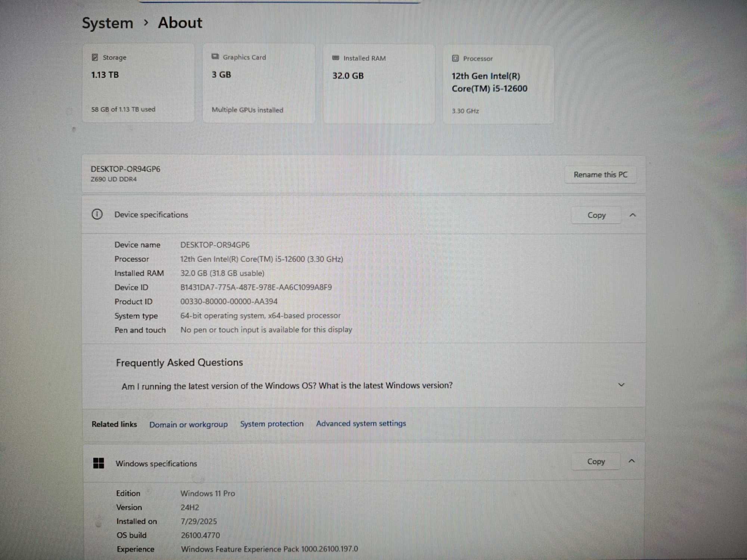Image resolution: width=747 pixels, height=560 pixels.
Task: Collapse the Device specifications section
Action: click(x=632, y=215)
